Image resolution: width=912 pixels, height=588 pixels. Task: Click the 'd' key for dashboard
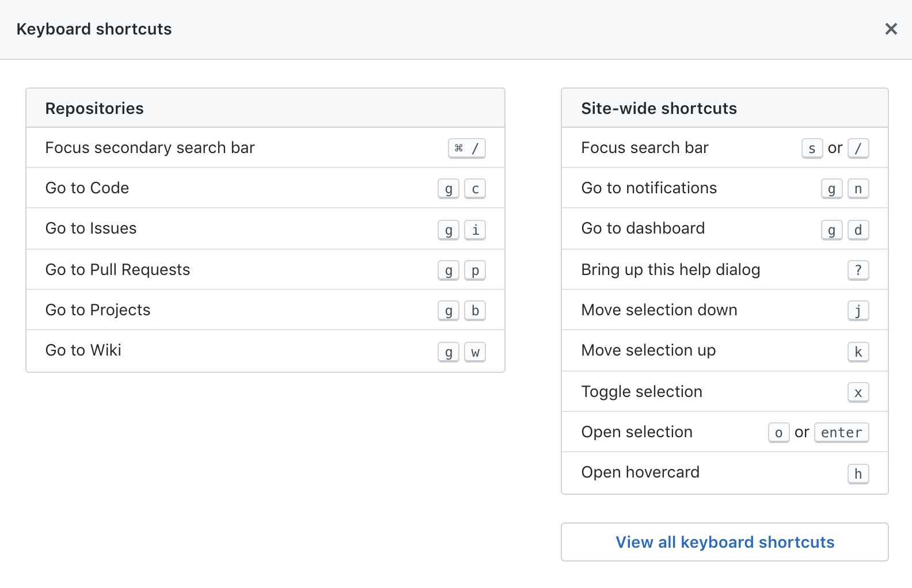click(x=858, y=230)
